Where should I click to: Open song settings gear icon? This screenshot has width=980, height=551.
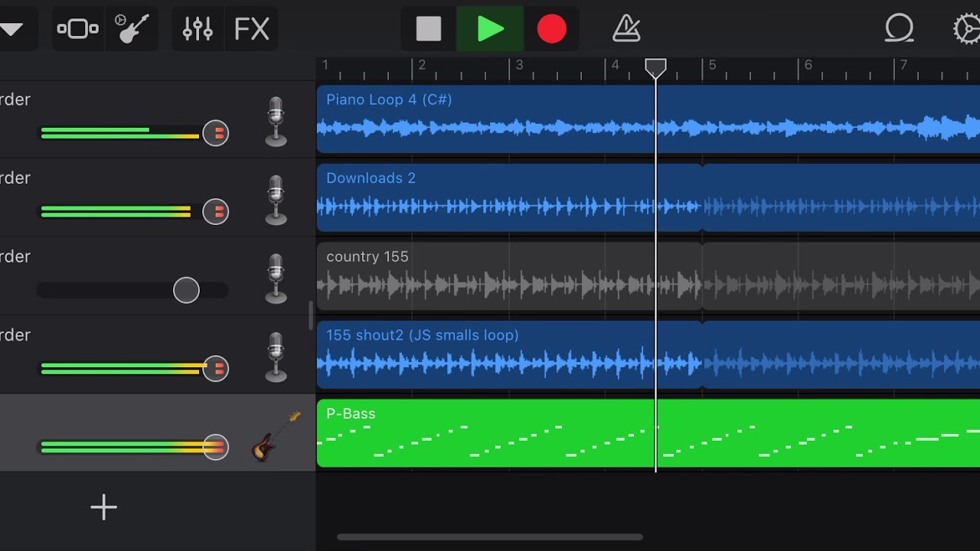tap(966, 29)
